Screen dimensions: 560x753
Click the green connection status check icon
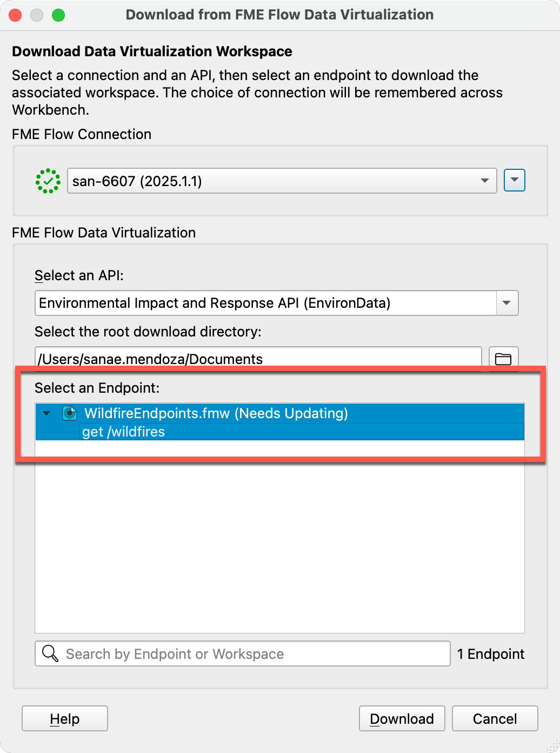pos(48,181)
